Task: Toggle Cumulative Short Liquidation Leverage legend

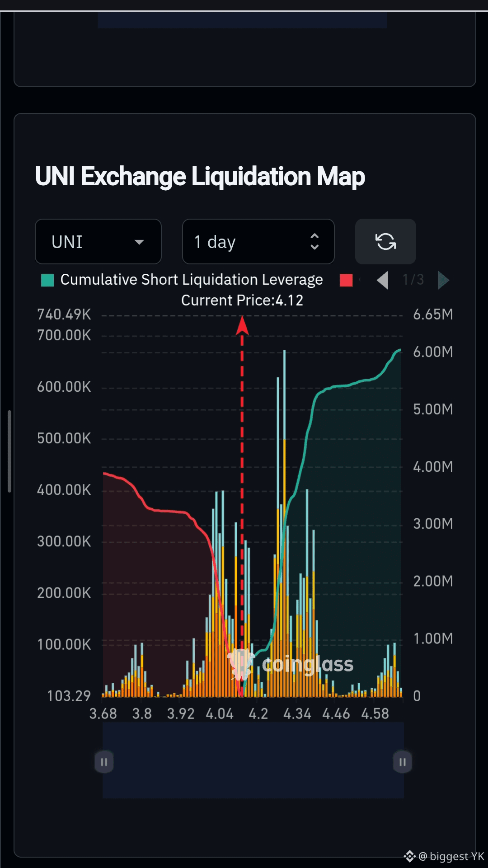Action: coord(182,280)
